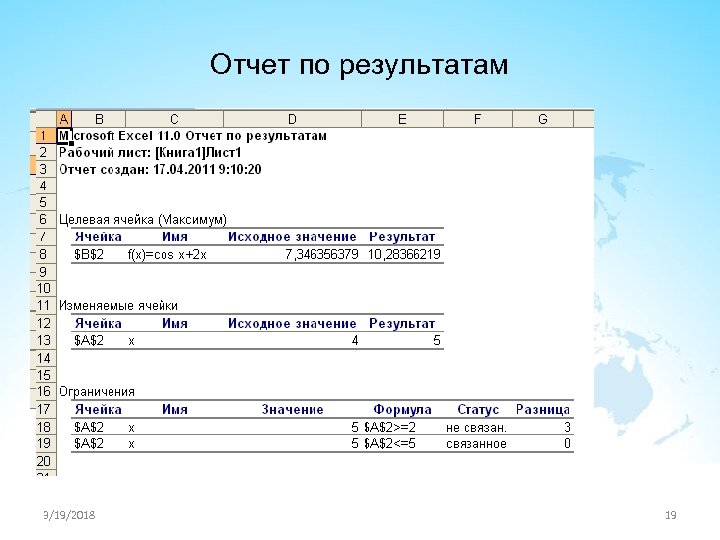Click 'Значение' header in row 17
The width and height of the screenshot is (720, 540).
[x=292, y=410]
